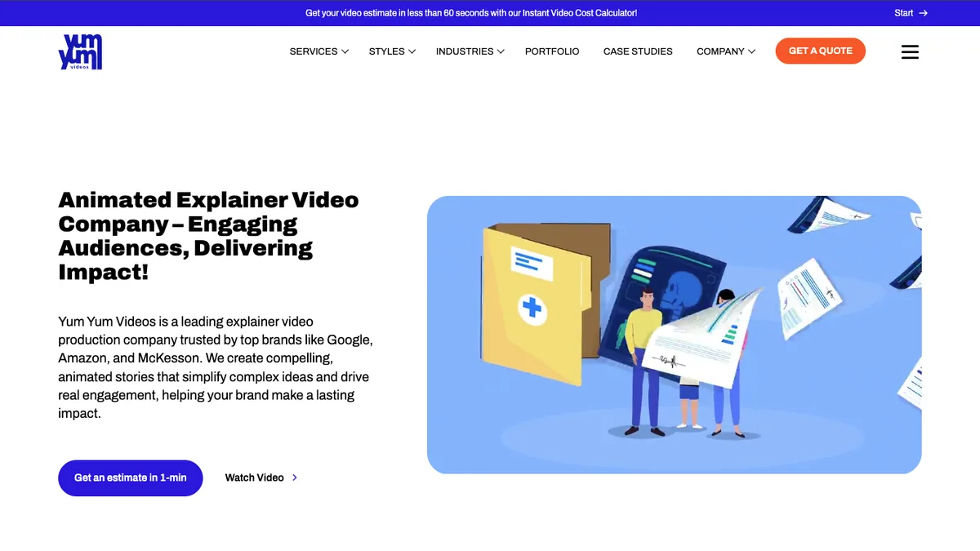Open the Case Studies page
Viewport: 980px width, 551px height.
tap(638, 51)
